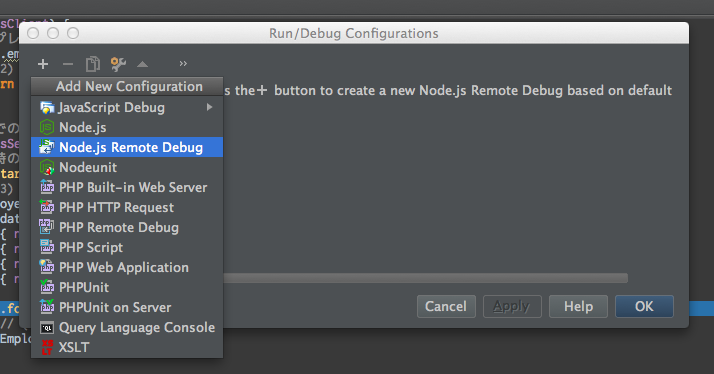Click the Query Language Console icon
Viewport: 714px width, 374px height.
coord(47,328)
